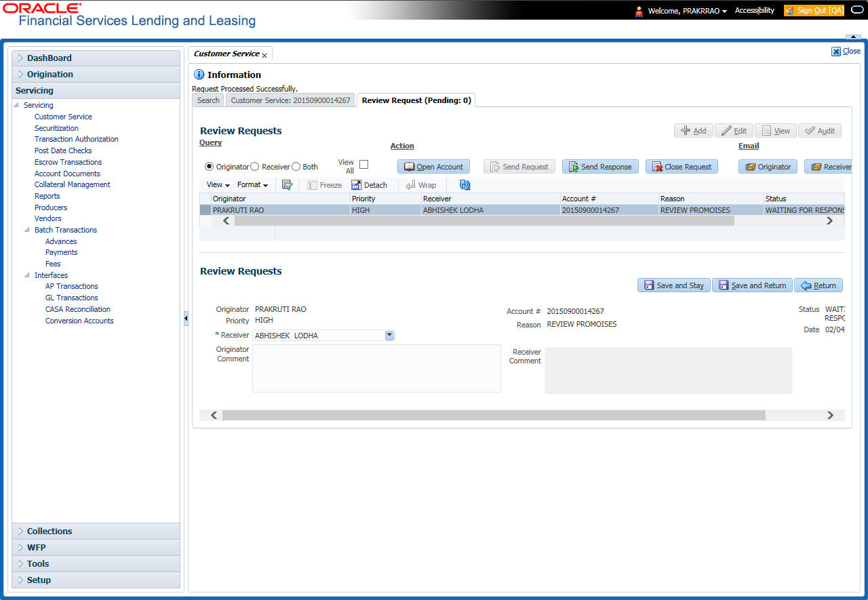Open GL Transactions under Interfaces
The width and height of the screenshot is (868, 600).
click(x=72, y=298)
